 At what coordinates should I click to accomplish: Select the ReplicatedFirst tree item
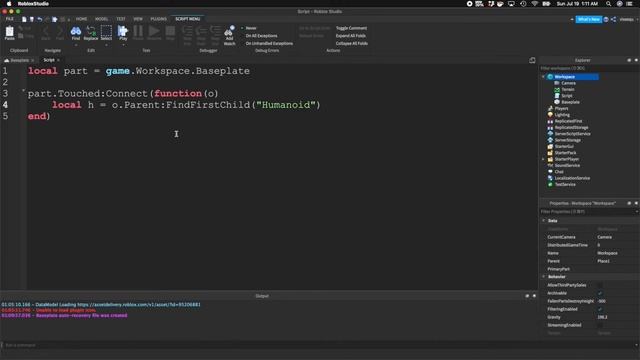tap(568, 121)
